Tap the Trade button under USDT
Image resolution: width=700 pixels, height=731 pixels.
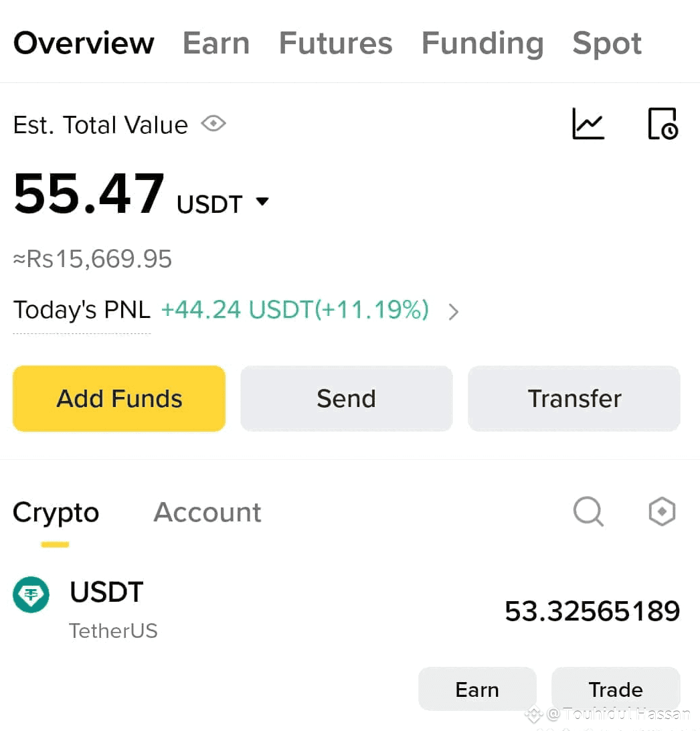pos(616,689)
